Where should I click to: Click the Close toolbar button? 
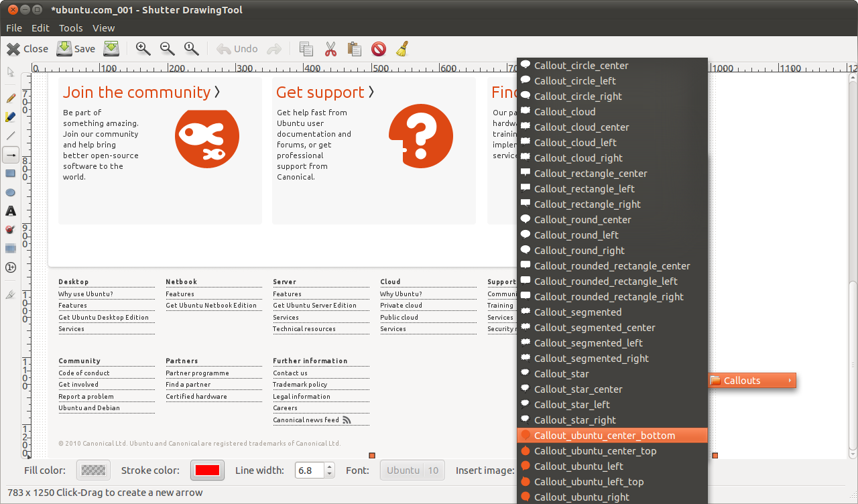click(x=27, y=48)
